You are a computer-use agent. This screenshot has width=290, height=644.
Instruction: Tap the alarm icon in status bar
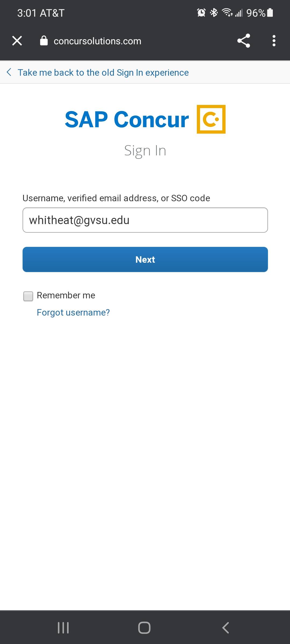pos(201,13)
